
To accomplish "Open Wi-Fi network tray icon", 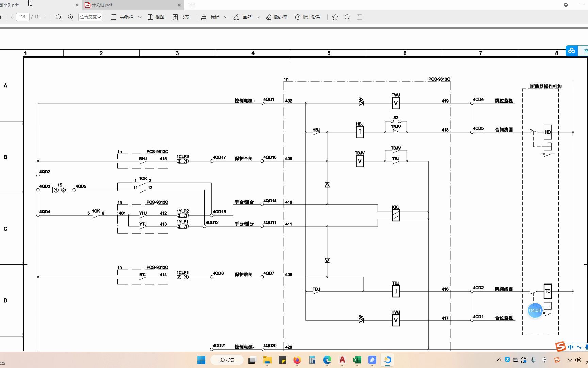I will pos(570,360).
